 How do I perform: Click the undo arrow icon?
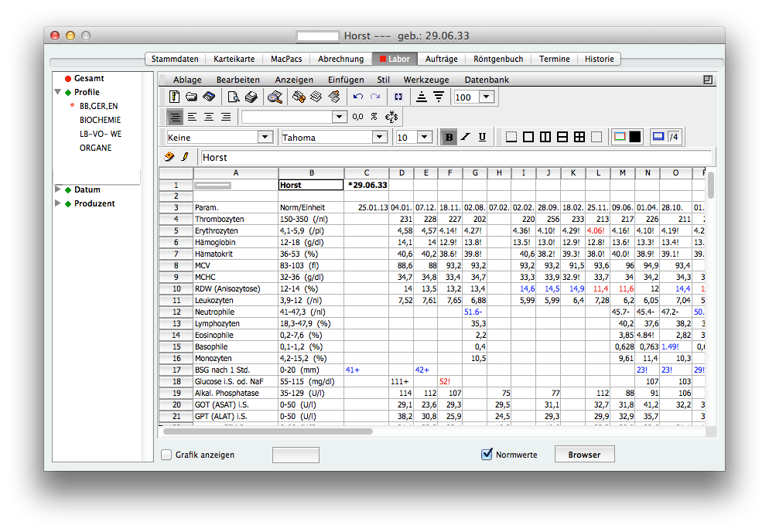click(357, 97)
